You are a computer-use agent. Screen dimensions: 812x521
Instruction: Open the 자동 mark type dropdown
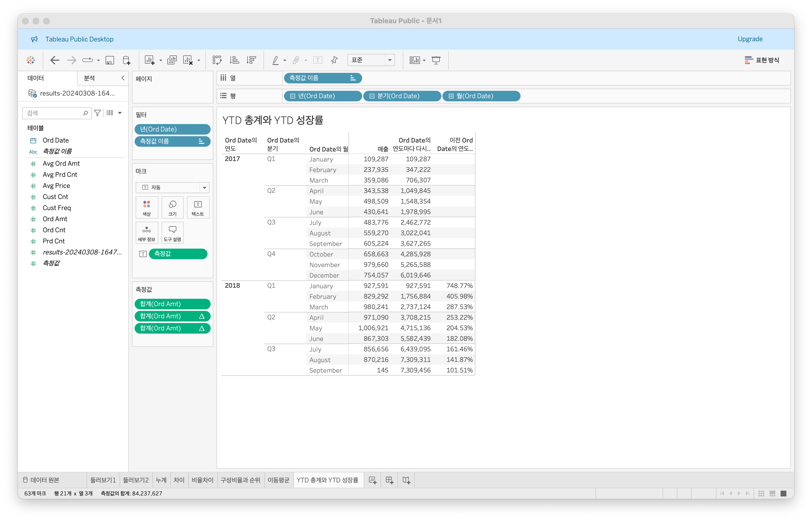click(x=204, y=187)
